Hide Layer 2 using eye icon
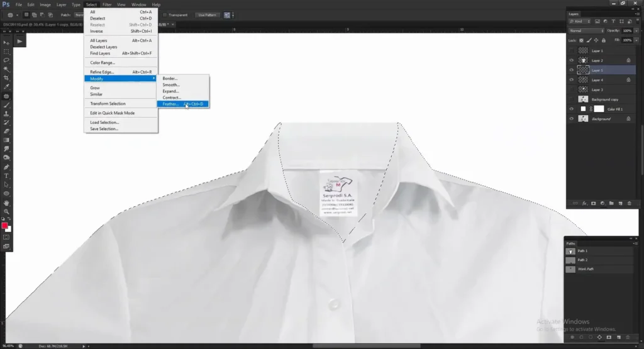The image size is (644, 349). pos(571,60)
